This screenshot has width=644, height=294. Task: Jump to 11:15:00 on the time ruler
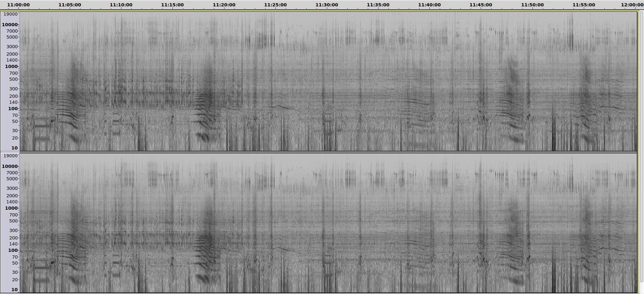coord(172,5)
